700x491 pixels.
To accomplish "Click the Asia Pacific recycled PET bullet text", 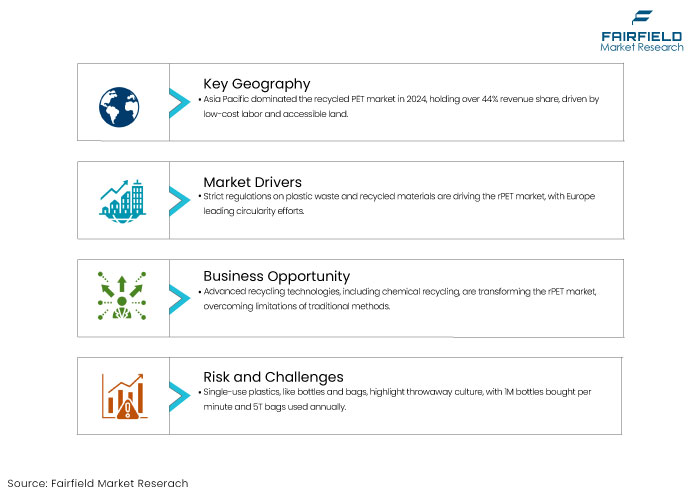I will [399, 106].
